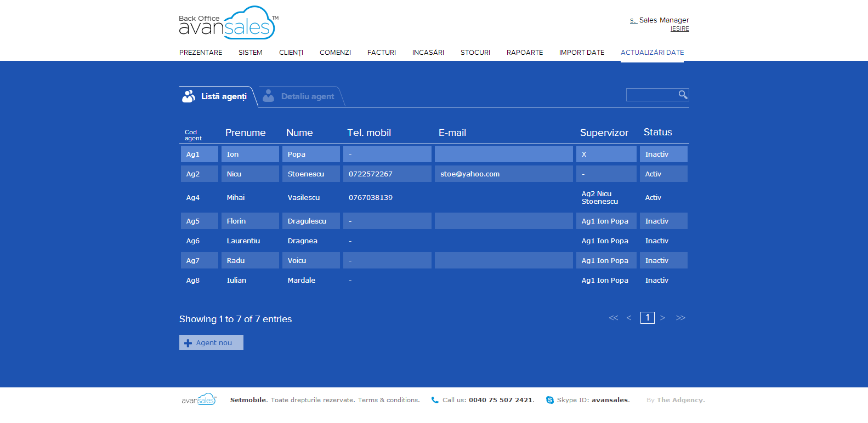The image size is (868, 423).
Task: Click the IESIRE logout link
Action: [679, 29]
